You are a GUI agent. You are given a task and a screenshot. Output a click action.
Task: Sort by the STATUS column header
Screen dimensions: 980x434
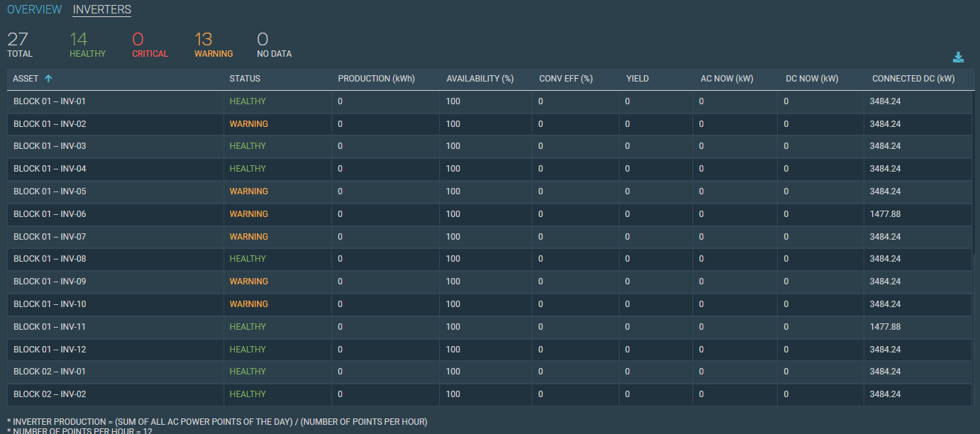click(x=245, y=79)
